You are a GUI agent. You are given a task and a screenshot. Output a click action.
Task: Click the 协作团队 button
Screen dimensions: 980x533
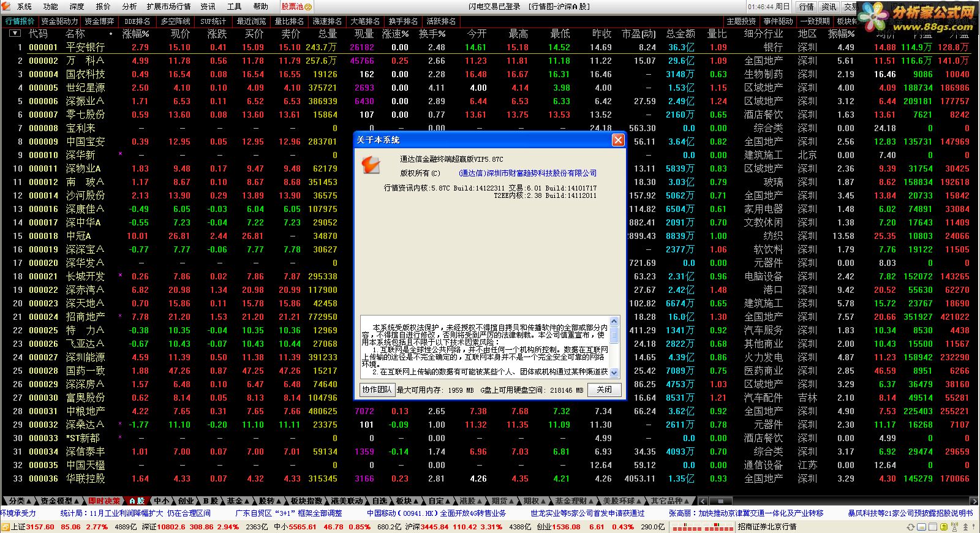(377, 390)
